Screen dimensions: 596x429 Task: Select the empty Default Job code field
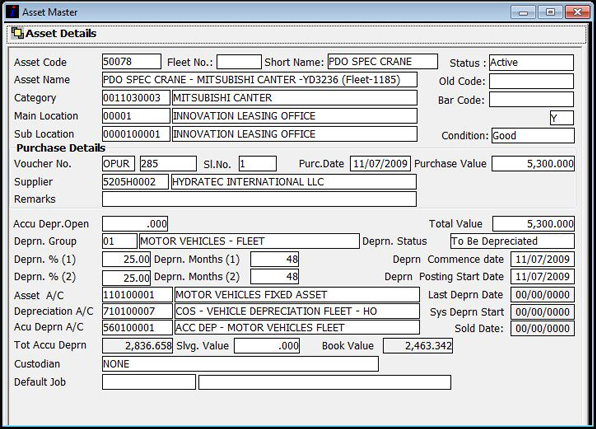click(x=149, y=382)
